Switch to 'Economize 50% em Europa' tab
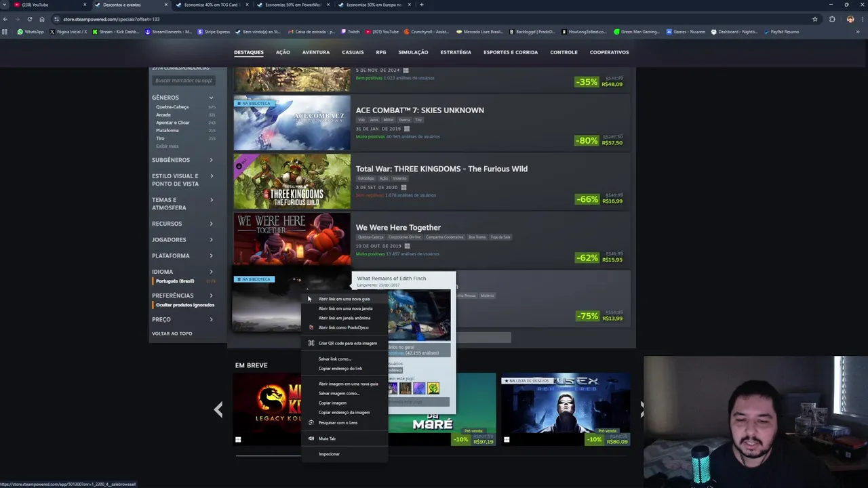This screenshot has width=868, height=488. tap(374, 5)
